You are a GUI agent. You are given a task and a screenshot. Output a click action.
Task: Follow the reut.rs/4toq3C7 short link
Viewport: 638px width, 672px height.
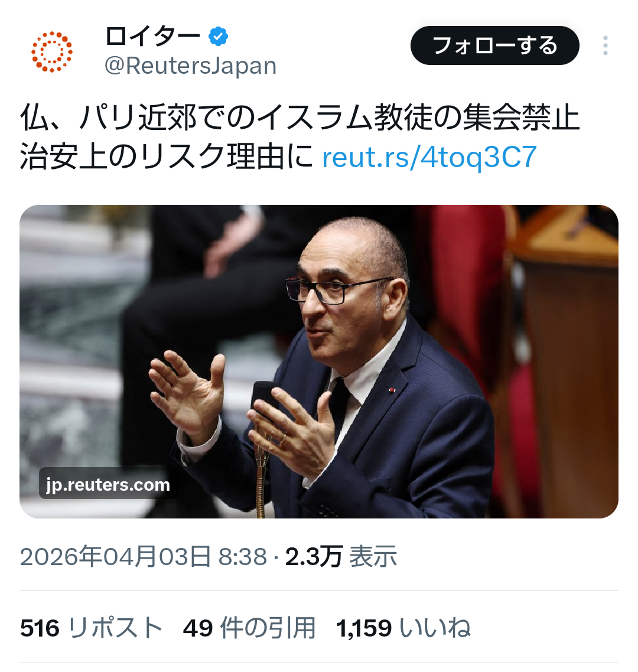coord(429,157)
